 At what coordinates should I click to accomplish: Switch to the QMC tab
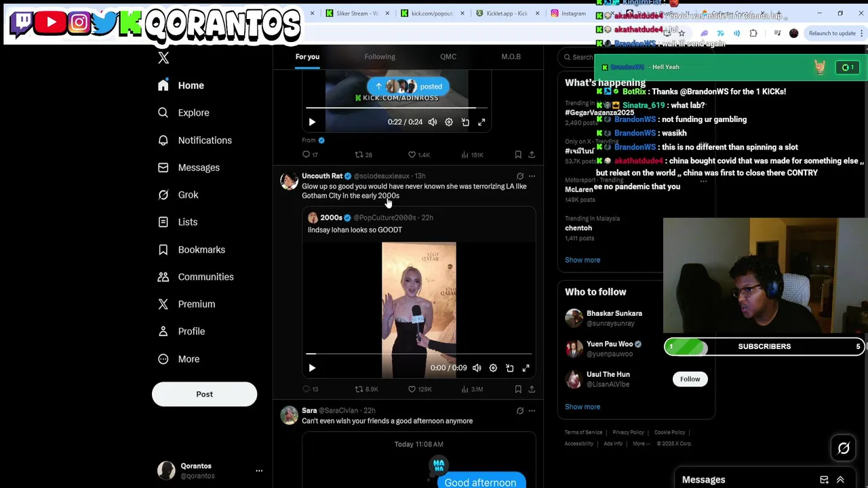(448, 57)
